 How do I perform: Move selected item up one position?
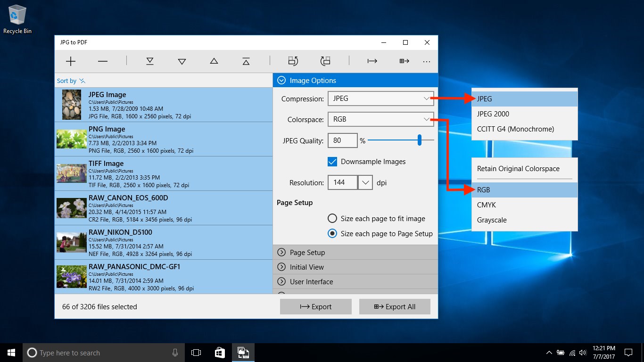tap(214, 61)
